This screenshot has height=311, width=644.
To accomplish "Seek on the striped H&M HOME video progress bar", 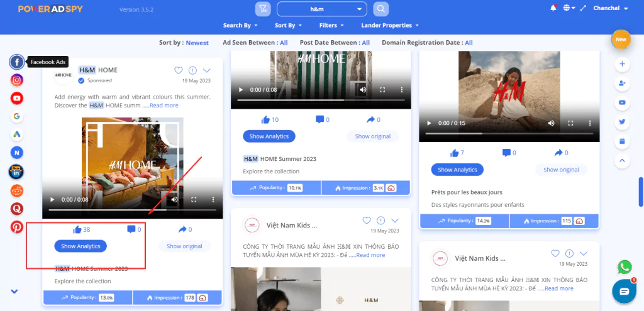I will pyautogui.click(x=321, y=100).
